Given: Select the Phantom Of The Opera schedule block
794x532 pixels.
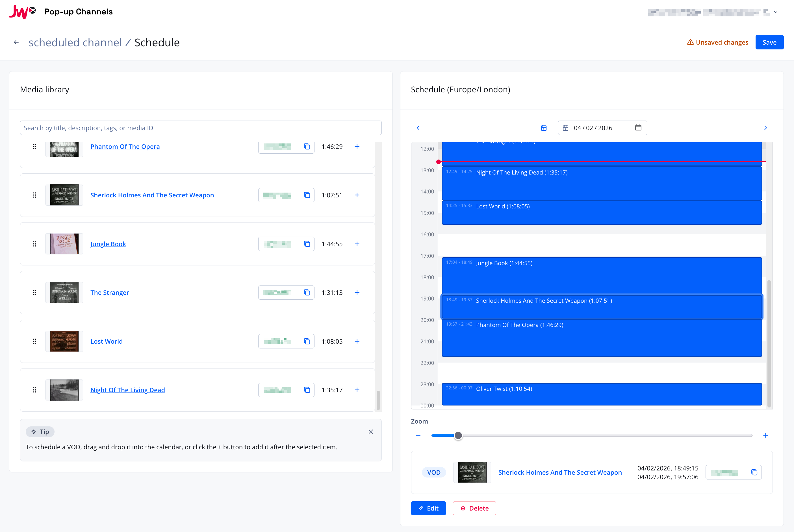Looking at the screenshot, I should coord(602,338).
